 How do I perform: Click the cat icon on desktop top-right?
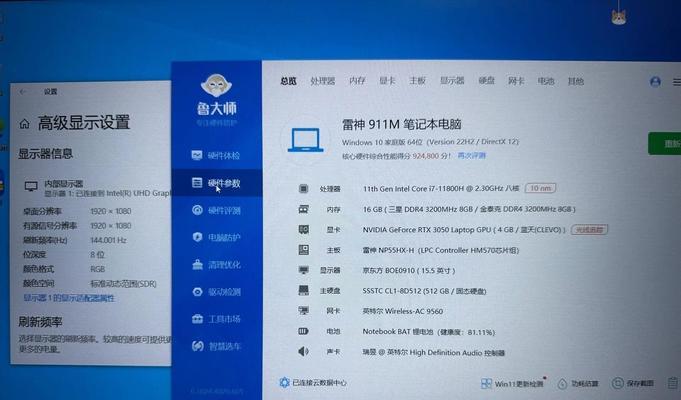coord(618,16)
